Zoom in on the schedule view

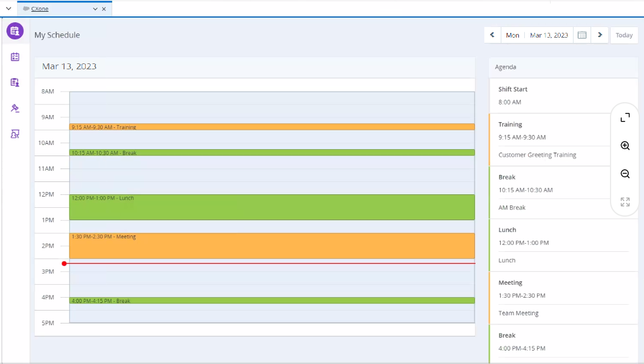[625, 145]
